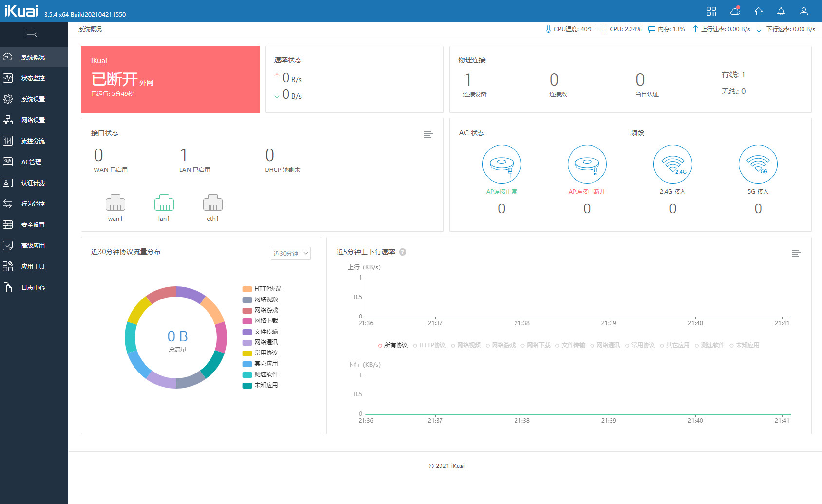Open the apps grid icon in header
The height and width of the screenshot is (504, 822).
click(x=711, y=11)
